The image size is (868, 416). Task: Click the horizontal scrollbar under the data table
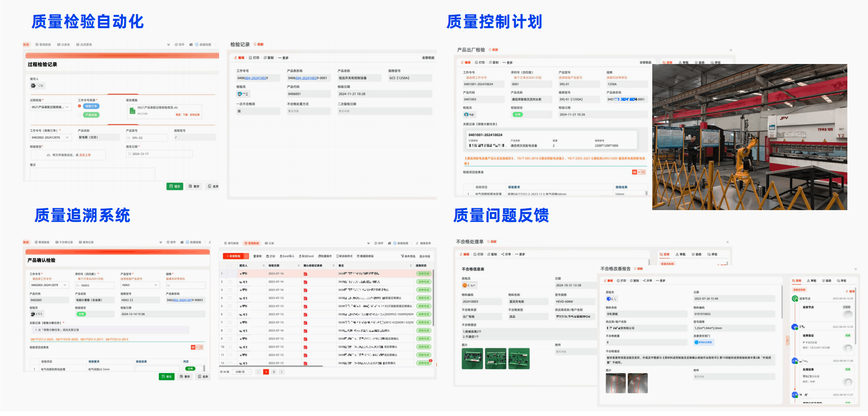click(x=271, y=366)
